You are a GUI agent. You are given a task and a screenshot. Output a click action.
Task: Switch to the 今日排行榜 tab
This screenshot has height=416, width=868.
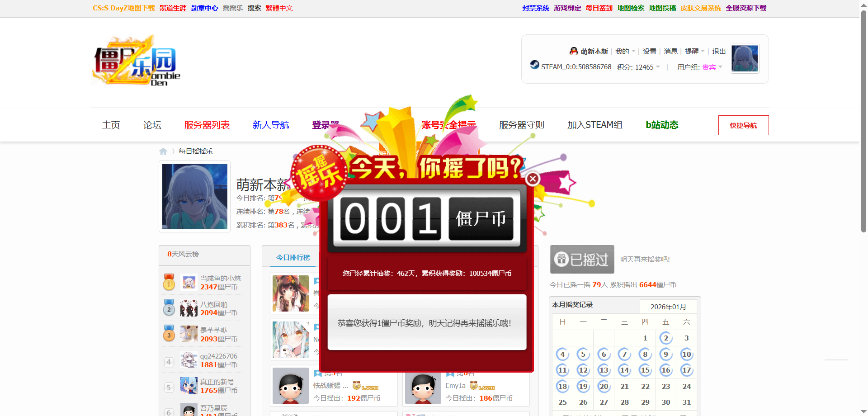[292, 257]
